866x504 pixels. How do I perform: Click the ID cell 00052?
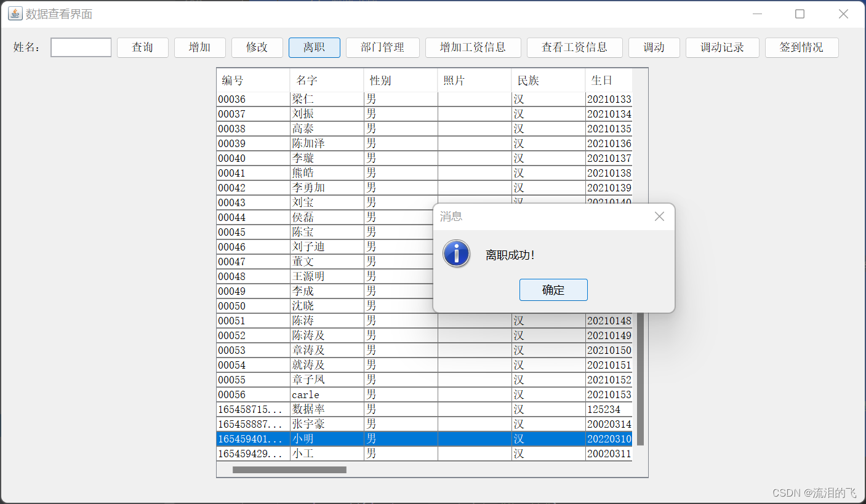pos(253,335)
